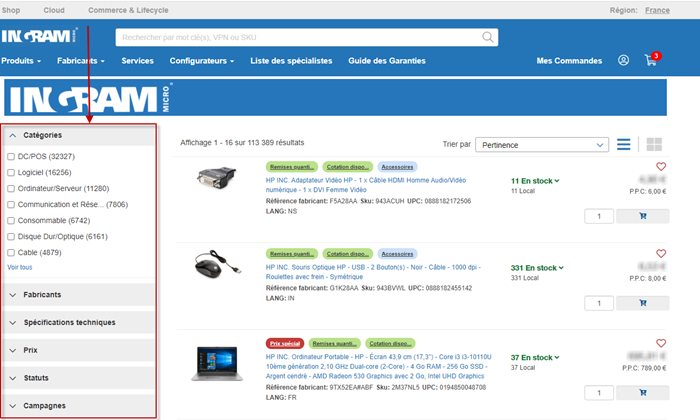700x420 pixels.
Task: Favorite the HP laptop heart icon
Action: click(661, 343)
